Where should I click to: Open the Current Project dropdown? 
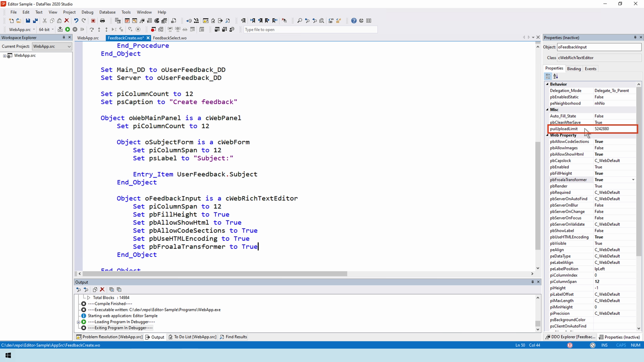(x=69, y=47)
